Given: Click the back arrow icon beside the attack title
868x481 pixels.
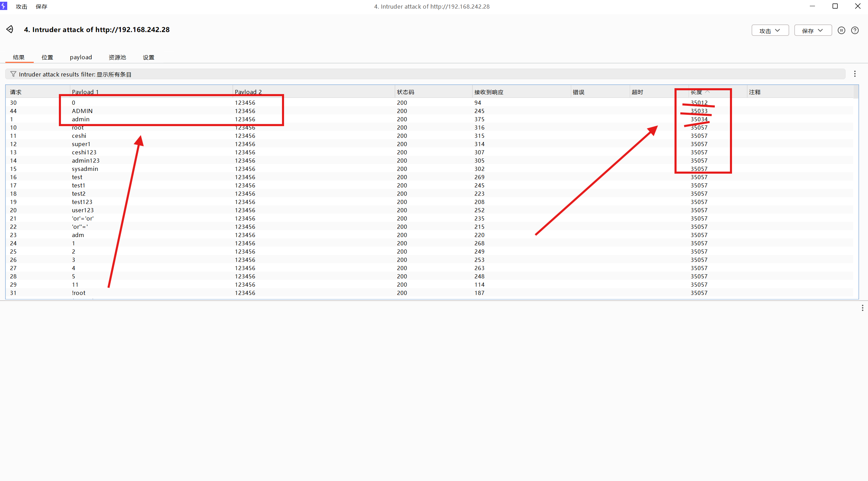Looking at the screenshot, I should pyautogui.click(x=10, y=30).
